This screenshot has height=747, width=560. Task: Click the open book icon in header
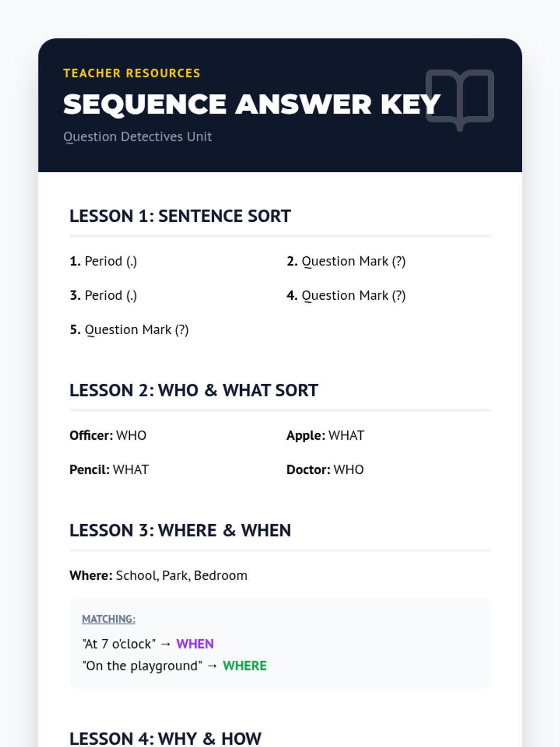460,100
